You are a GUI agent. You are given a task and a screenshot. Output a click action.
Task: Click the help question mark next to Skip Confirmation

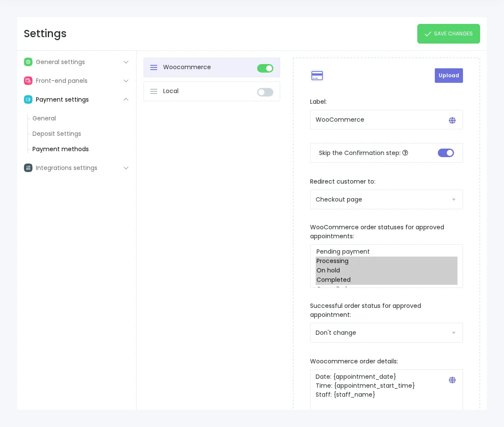[405, 153]
